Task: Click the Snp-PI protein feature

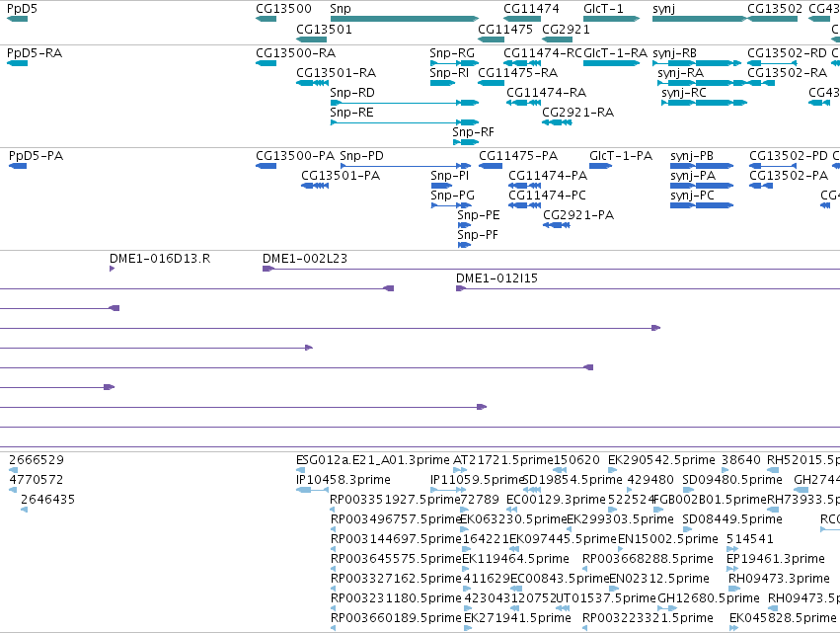Action: pos(441,186)
